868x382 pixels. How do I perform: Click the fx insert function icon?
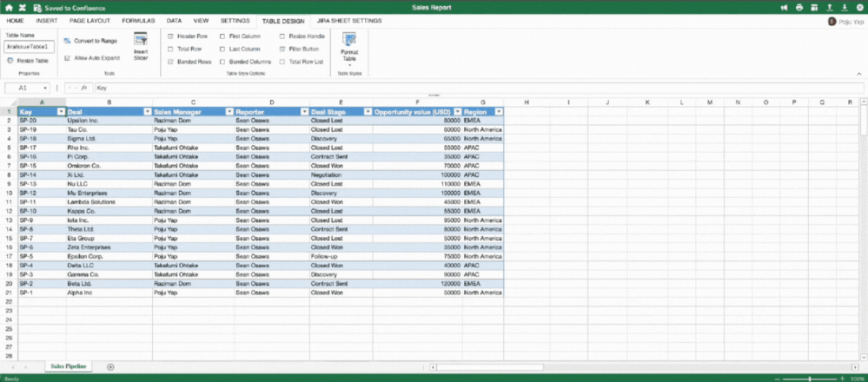coord(84,88)
